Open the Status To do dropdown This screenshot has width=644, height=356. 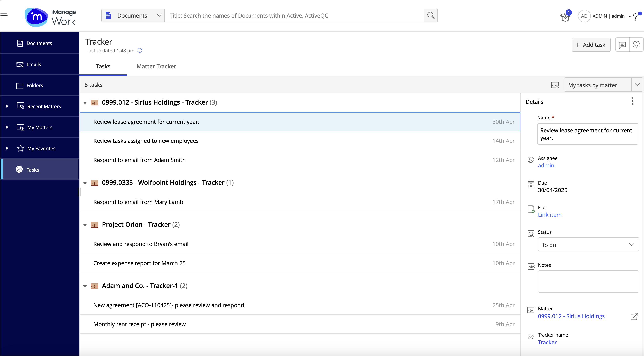pyautogui.click(x=588, y=245)
